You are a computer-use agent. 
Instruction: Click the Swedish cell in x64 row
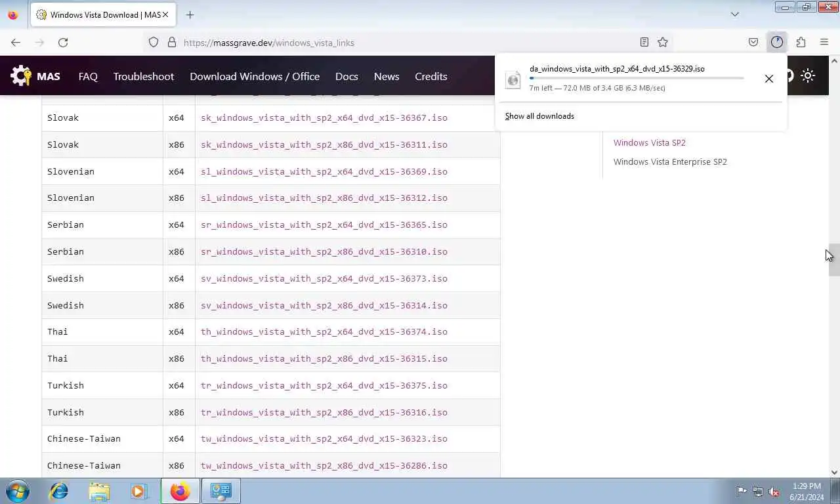coord(102,278)
